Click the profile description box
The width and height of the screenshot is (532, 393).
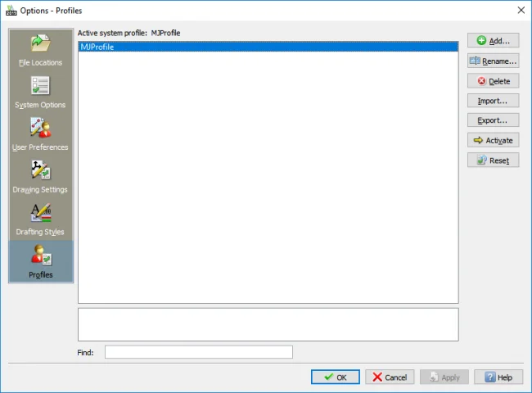[x=268, y=324]
